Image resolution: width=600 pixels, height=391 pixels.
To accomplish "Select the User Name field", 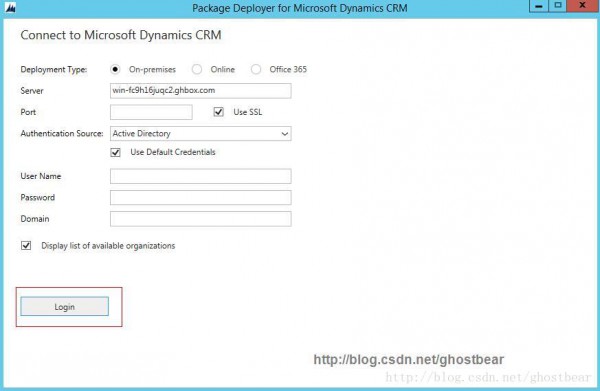I will click(201, 176).
